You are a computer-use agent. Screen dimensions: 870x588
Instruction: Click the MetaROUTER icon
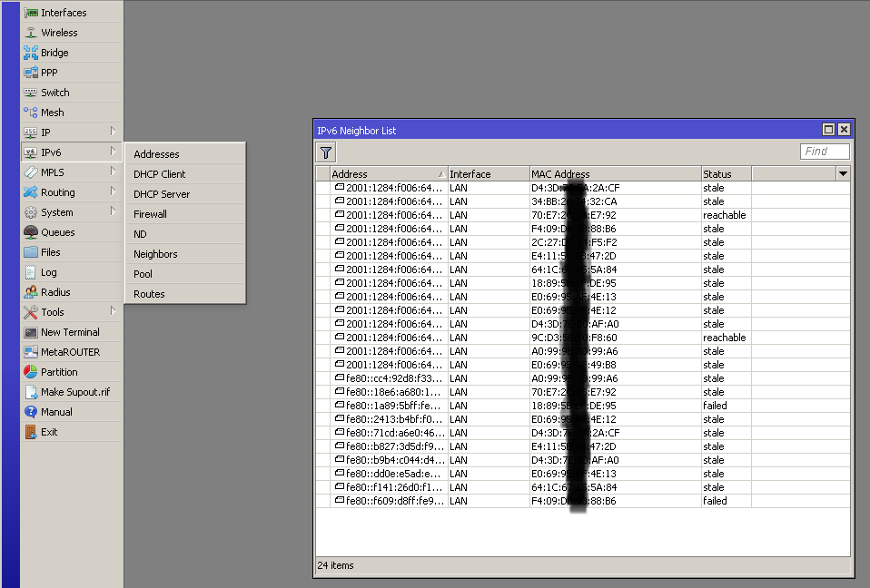pos(31,351)
